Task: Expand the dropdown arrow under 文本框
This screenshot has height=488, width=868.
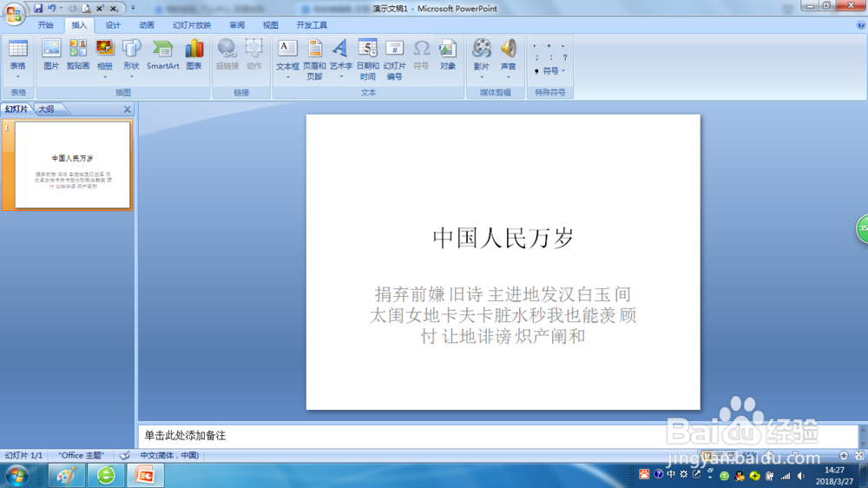Action: pyautogui.click(x=288, y=77)
